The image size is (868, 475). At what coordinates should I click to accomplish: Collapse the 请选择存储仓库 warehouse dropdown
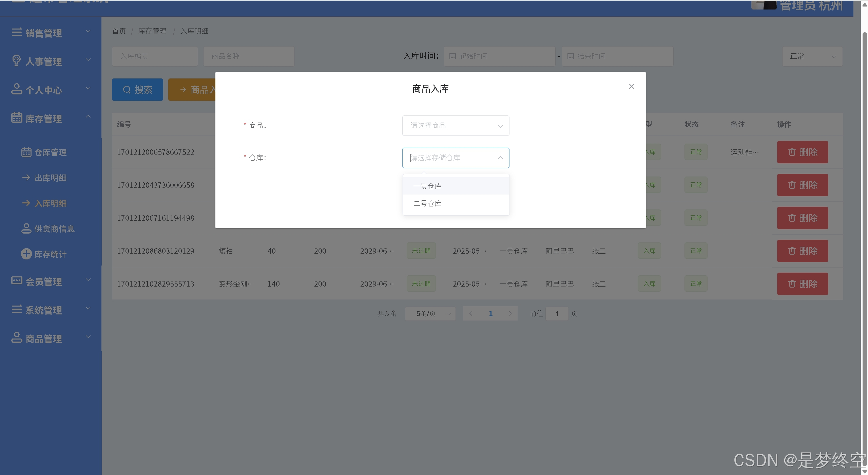pos(500,158)
